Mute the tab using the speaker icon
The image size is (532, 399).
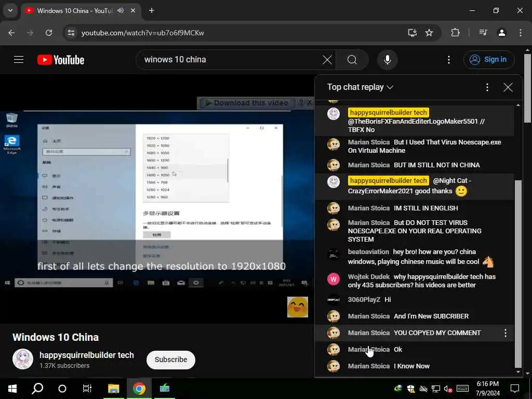[121, 10]
